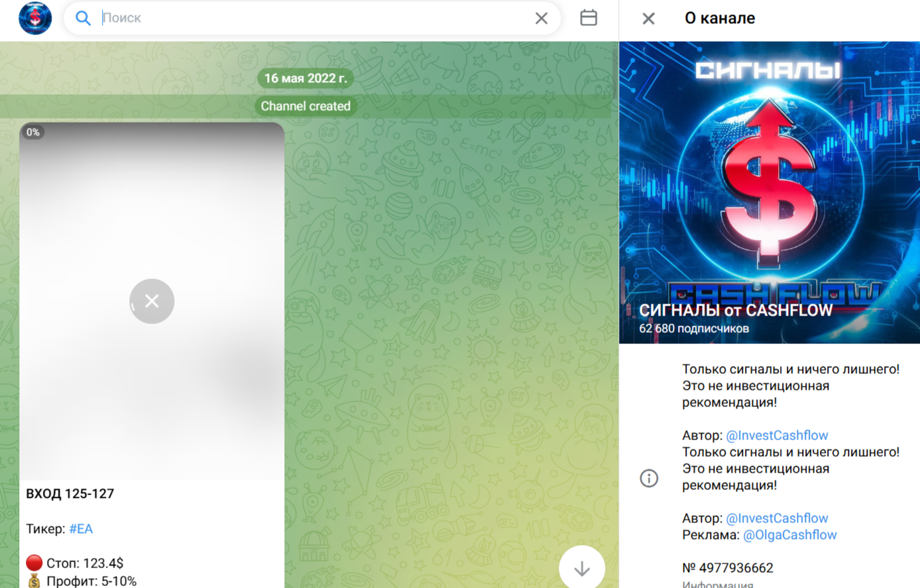Image resolution: width=920 pixels, height=588 pixels.
Task: Open the channel avatar in the header
Action: (x=35, y=18)
